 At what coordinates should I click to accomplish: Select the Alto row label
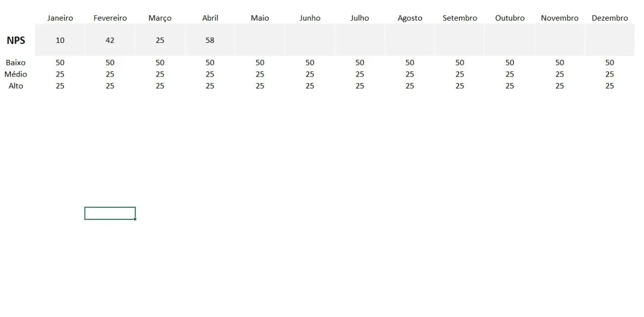pos(16,86)
